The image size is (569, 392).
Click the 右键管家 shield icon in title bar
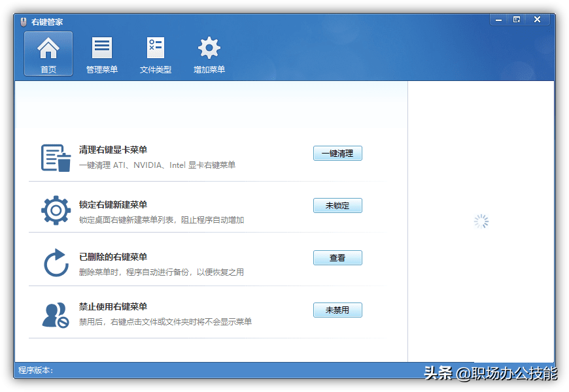[x=24, y=20]
